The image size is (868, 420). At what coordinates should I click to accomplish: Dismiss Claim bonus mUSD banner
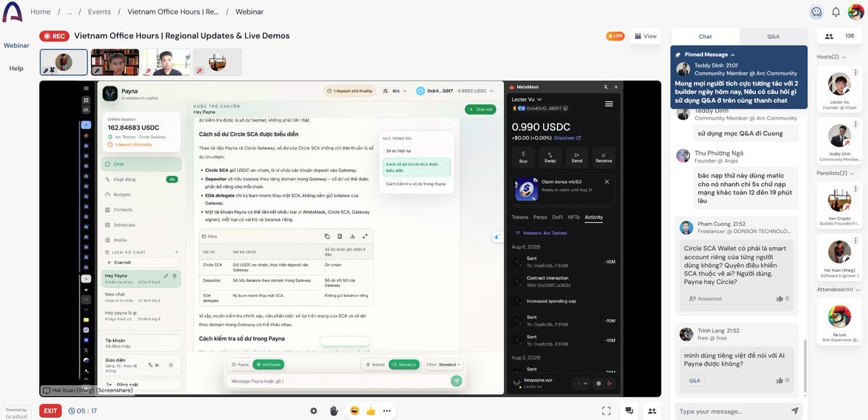click(x=606, y=181)
